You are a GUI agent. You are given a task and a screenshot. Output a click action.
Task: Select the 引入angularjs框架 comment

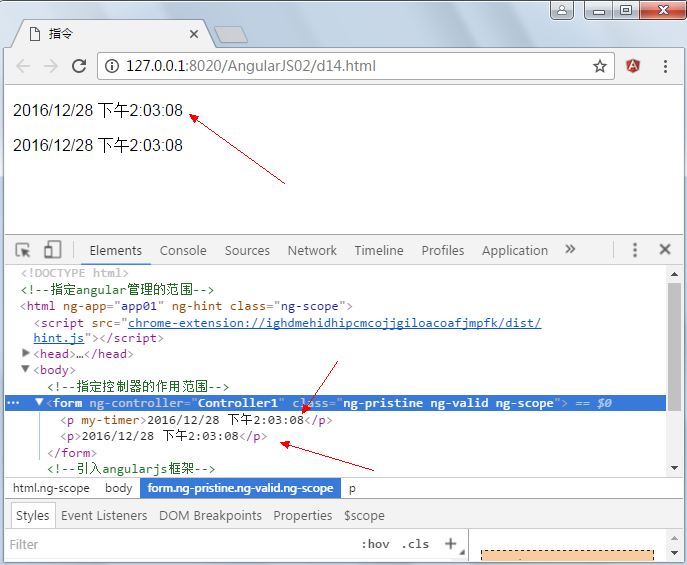131,469
